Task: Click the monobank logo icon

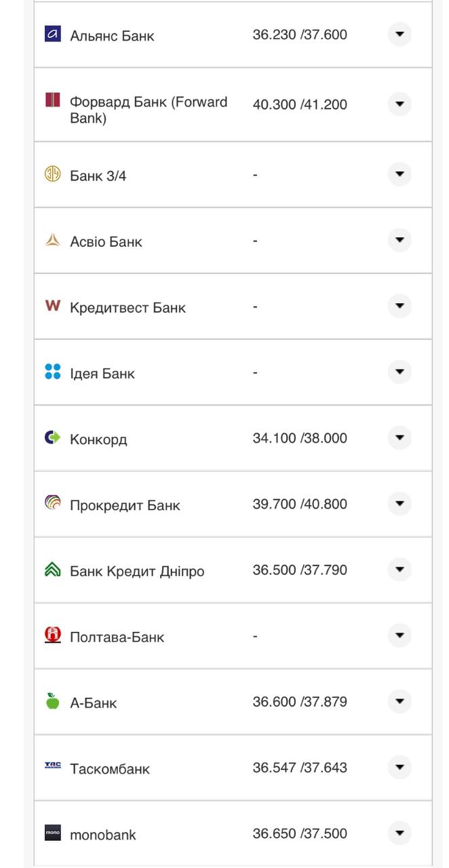Action: 53,833
